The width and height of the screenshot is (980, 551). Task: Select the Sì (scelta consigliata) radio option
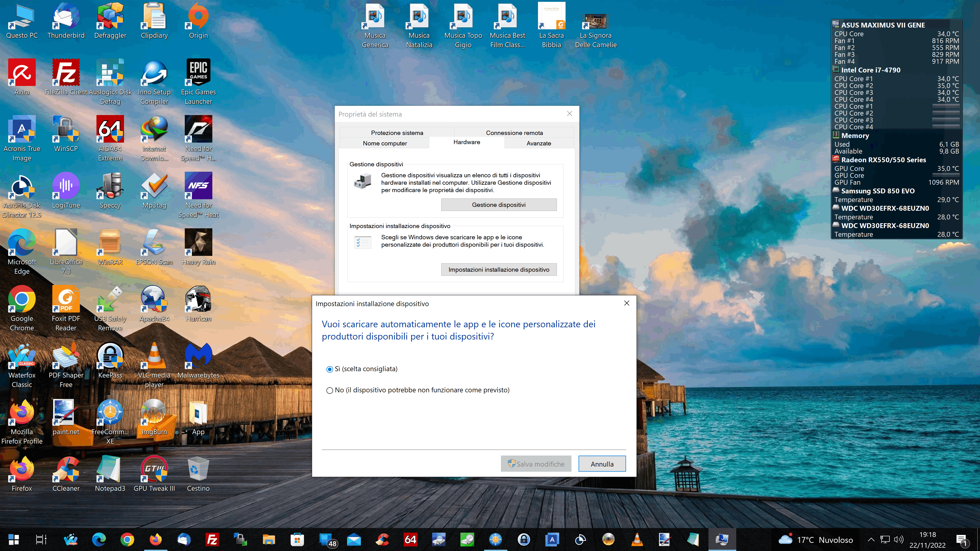coord(329,369)
